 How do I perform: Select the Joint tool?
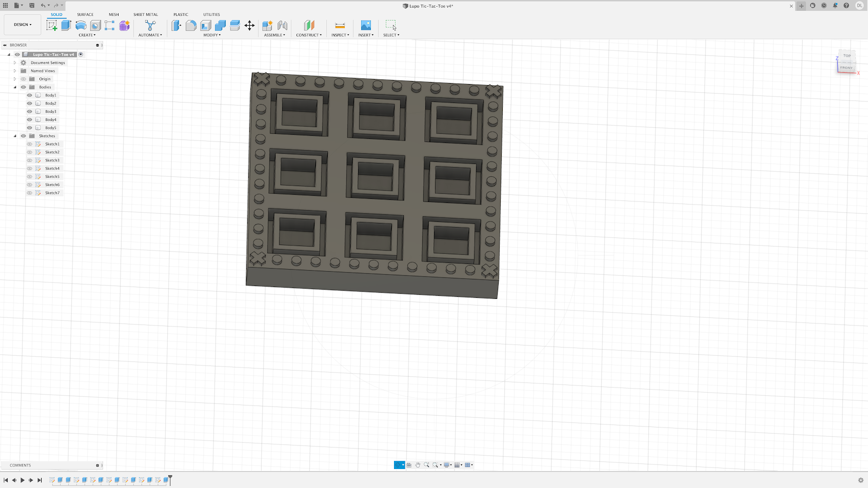click(x=282, y=26)
